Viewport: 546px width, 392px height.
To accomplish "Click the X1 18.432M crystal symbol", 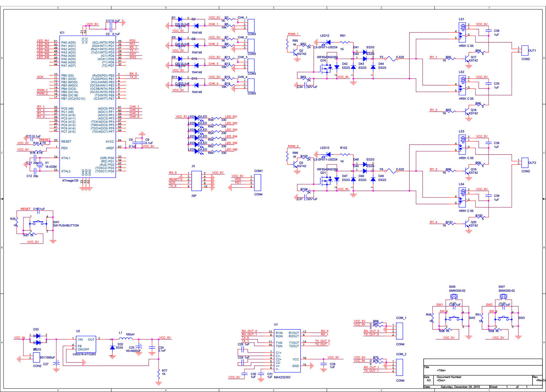I will coord(41,165).
